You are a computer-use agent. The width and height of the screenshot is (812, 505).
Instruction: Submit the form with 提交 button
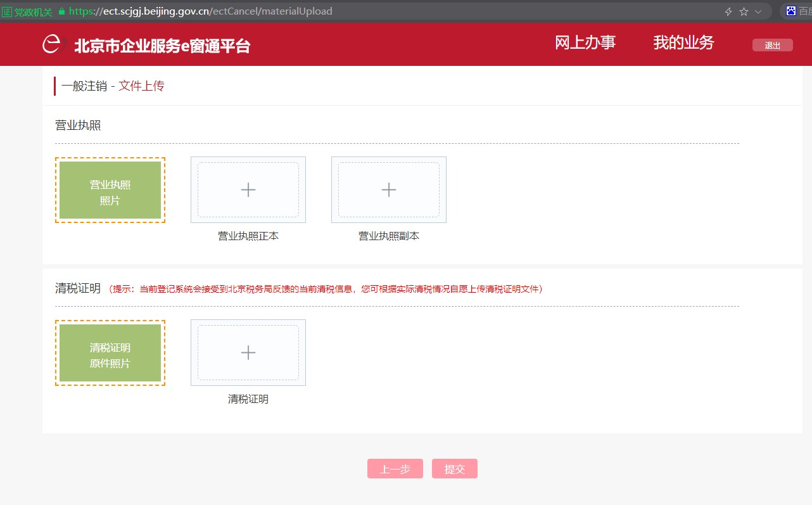455,469
